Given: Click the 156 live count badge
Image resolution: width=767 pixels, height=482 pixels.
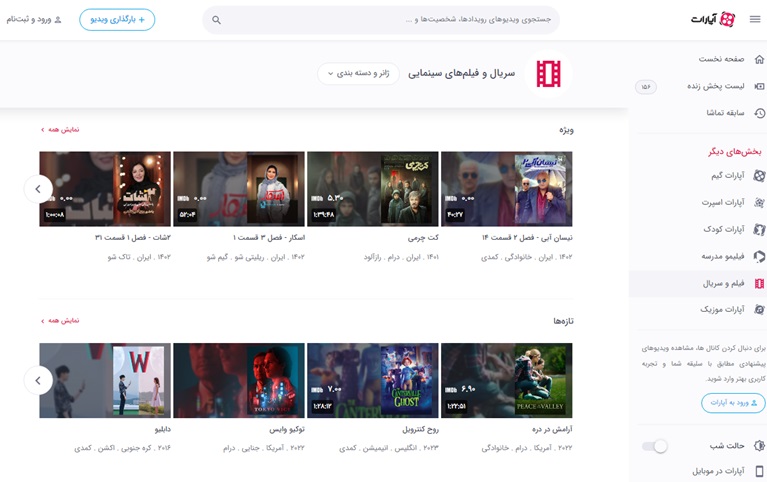Looking at the screenshot, I should (x=646, y=87).
